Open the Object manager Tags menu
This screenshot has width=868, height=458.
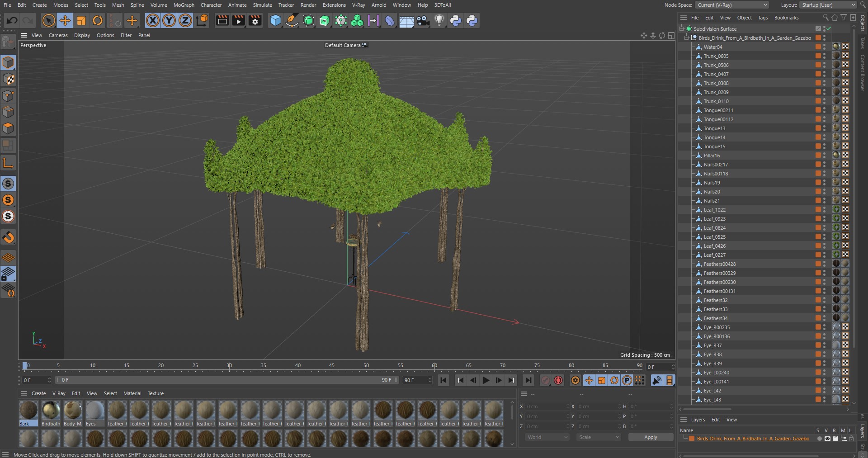tap(763, 18)
